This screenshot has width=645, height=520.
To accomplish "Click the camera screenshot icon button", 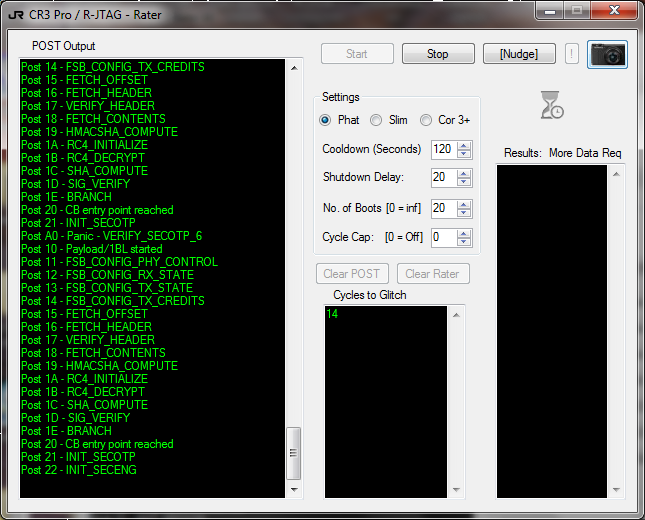I will 607,54.
